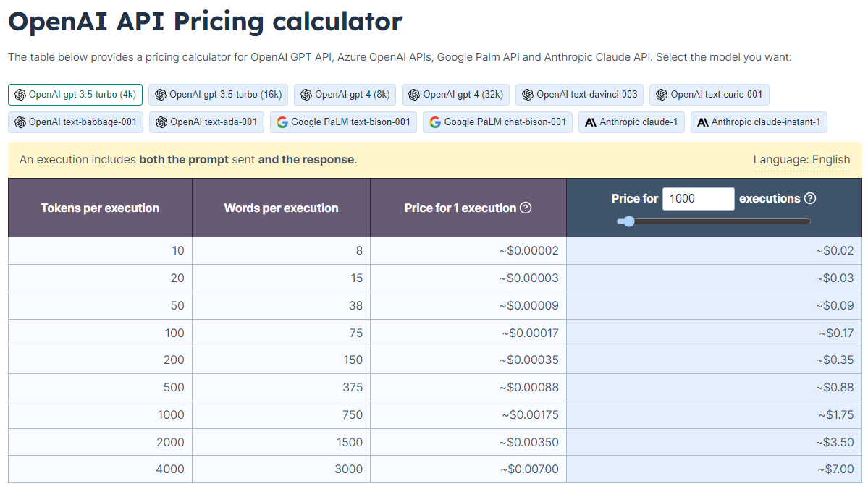Select the 2000 tokens cell

tap(100, 442)
